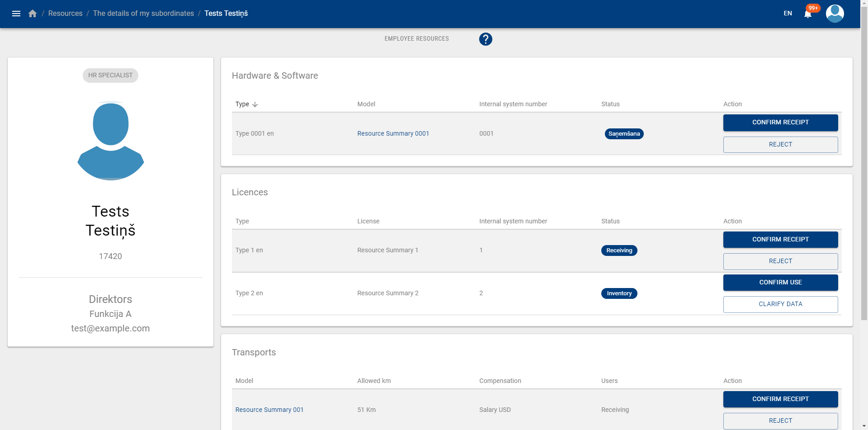
Task: Navigate to Resources breadcrumb
Action: point(66,14)
